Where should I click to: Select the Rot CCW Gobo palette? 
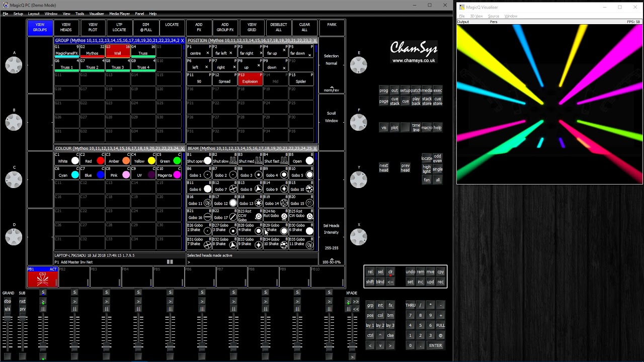coord(250,215)
